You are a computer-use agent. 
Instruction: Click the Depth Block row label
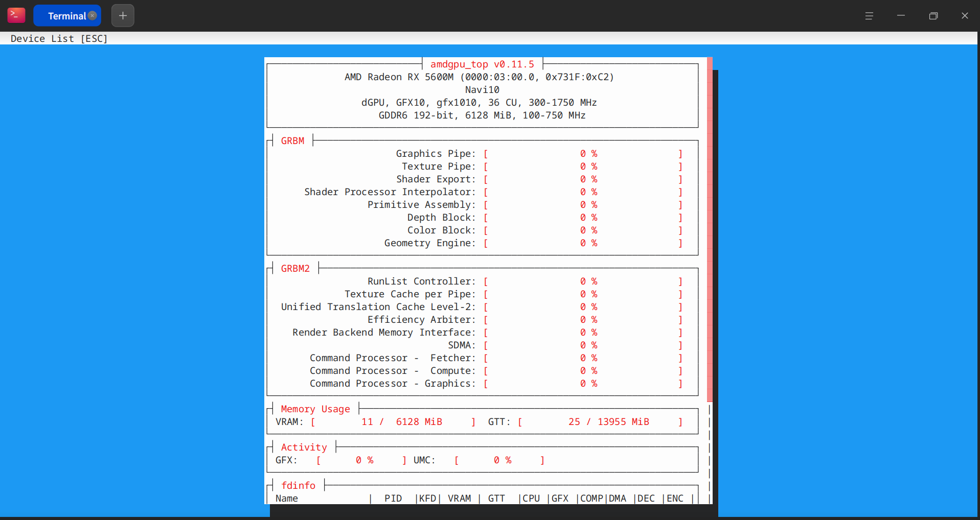442,217
